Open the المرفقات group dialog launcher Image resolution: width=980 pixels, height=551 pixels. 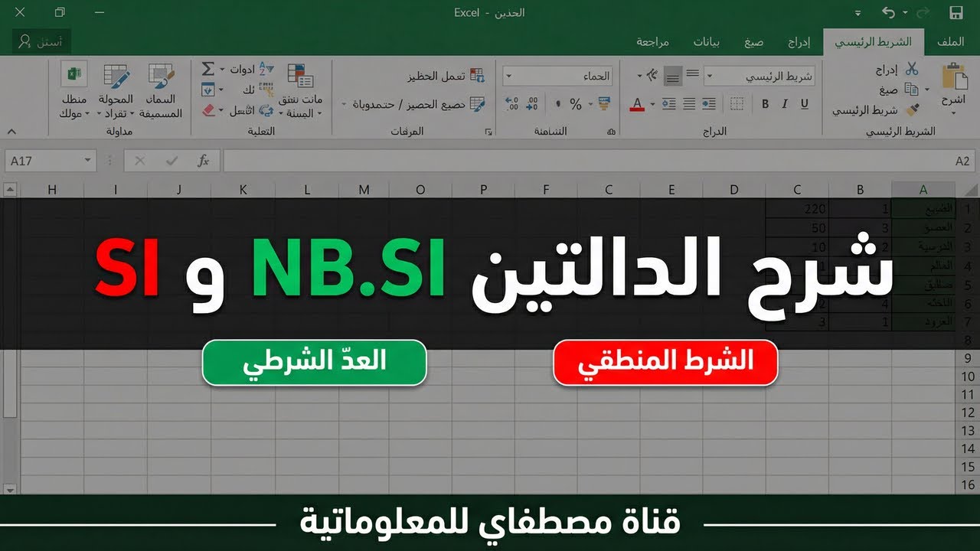pyautogui.click(x=488, y=132)
